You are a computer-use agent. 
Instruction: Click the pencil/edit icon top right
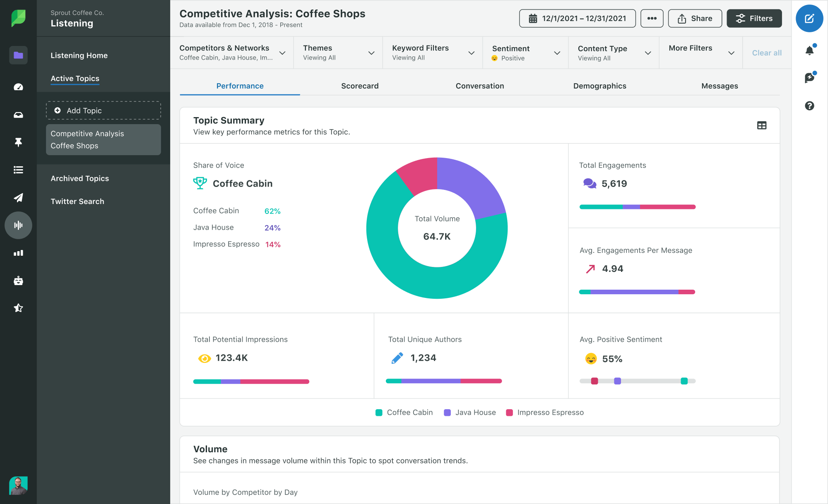[809, 18]
